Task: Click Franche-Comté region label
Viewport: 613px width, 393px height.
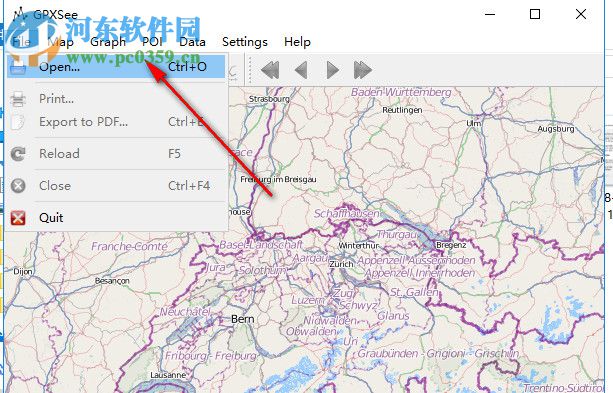Action: [x=129, y=246]
